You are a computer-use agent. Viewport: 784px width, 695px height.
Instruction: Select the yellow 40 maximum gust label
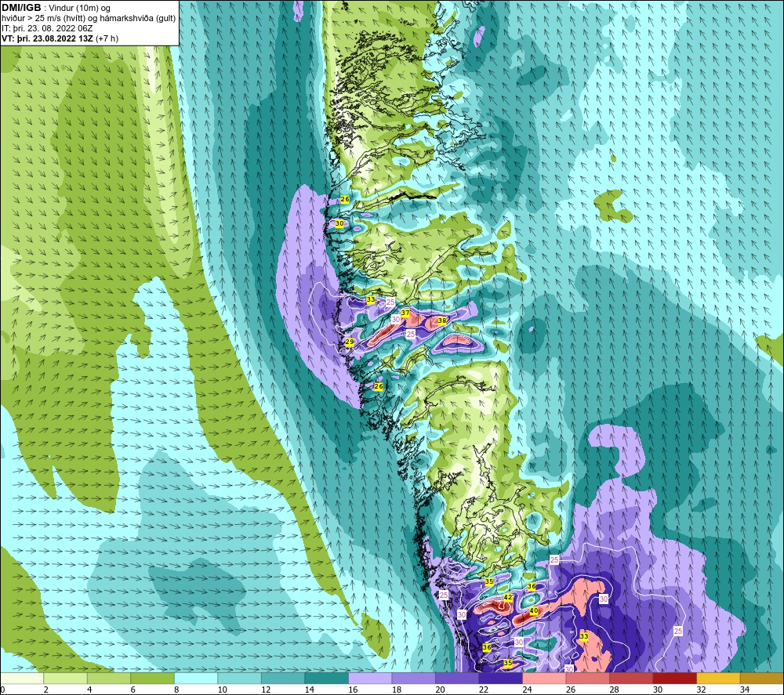coord(533,610)
